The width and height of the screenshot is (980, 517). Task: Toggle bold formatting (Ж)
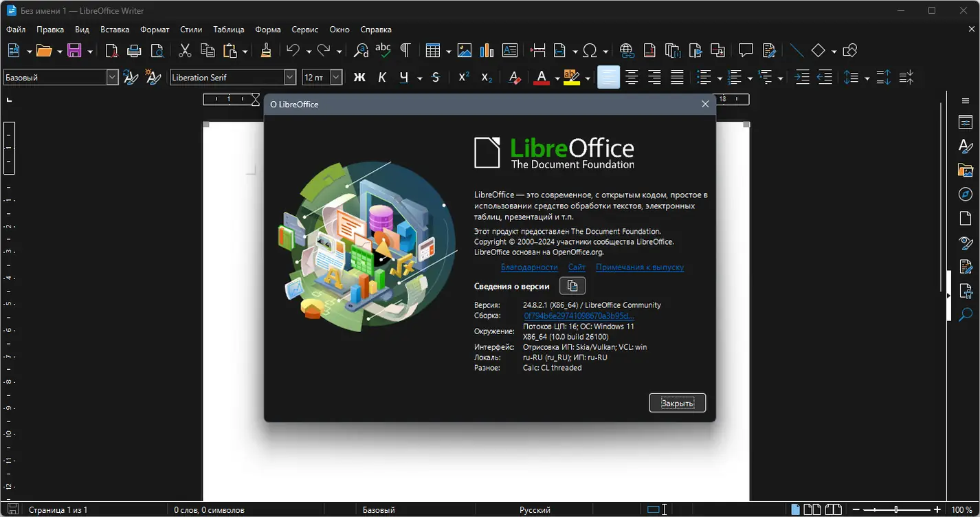click(x=359, y=78)
